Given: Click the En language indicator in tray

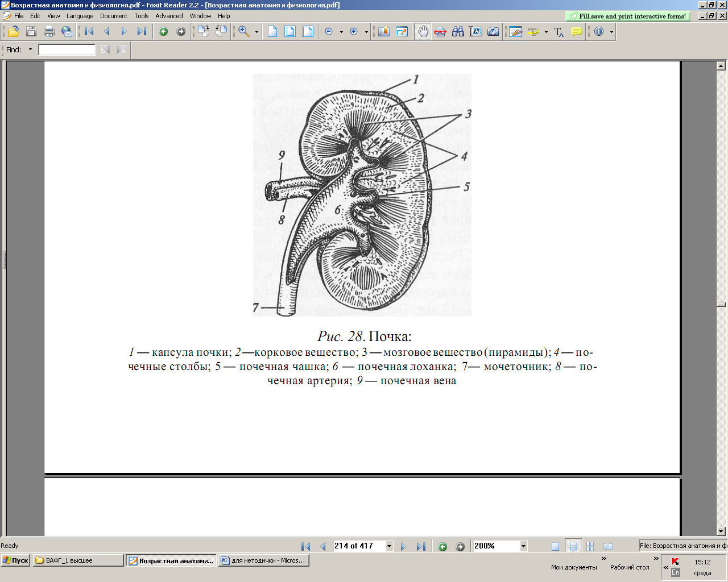Looking at the screenshot, I should [x=675, y=572].
